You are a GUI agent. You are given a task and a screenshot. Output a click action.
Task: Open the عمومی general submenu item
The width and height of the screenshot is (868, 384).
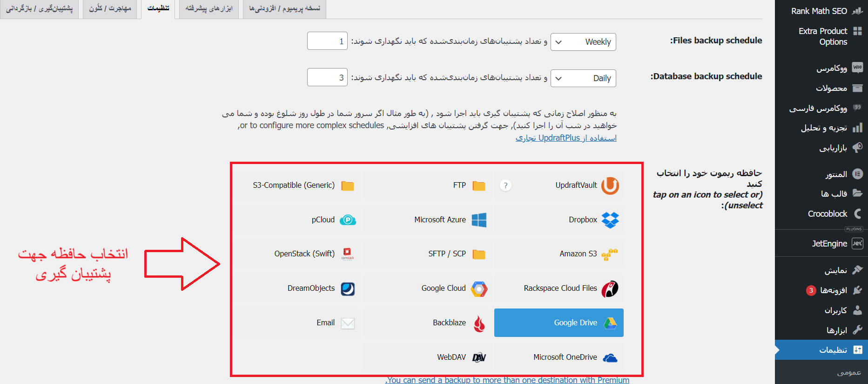click(849, 372)
